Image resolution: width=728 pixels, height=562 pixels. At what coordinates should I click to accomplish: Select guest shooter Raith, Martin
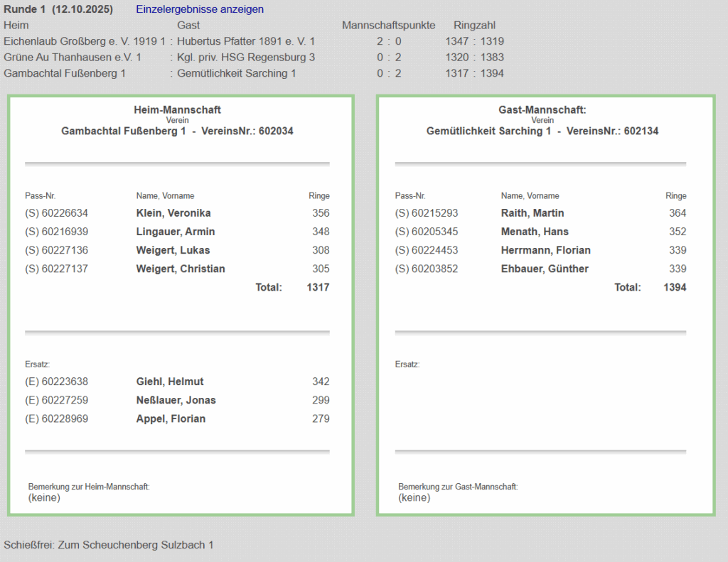[x=532, y=213]
